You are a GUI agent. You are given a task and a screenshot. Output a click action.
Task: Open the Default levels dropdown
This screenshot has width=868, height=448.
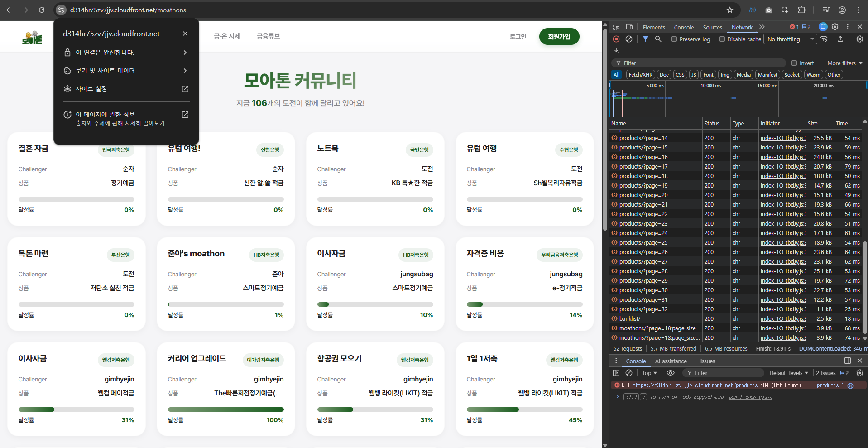788,373
